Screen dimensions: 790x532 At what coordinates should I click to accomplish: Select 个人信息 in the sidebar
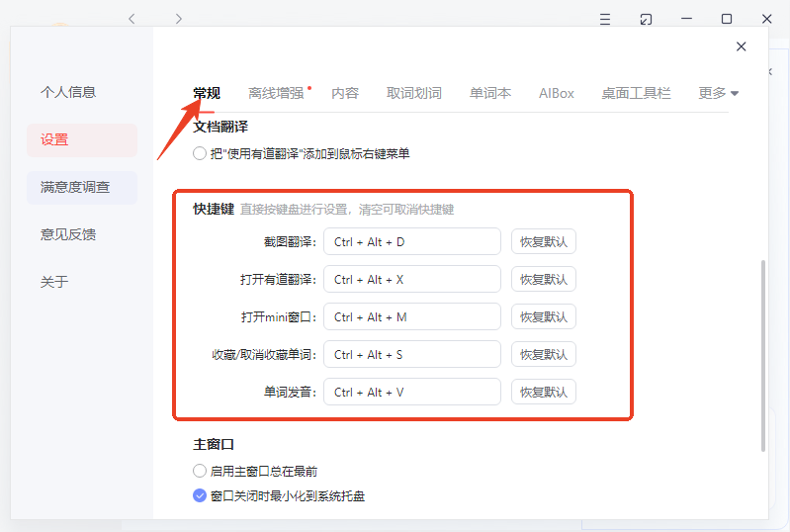(68, 92)
